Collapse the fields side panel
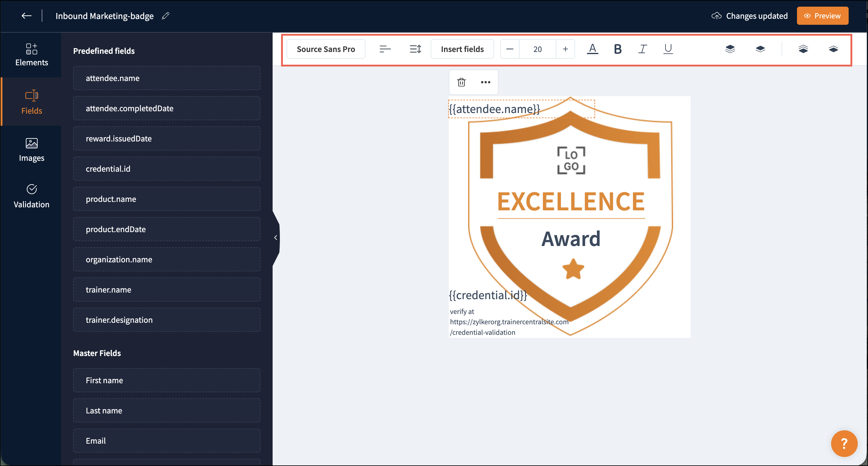The image size is (868, 466). point(276,238)
